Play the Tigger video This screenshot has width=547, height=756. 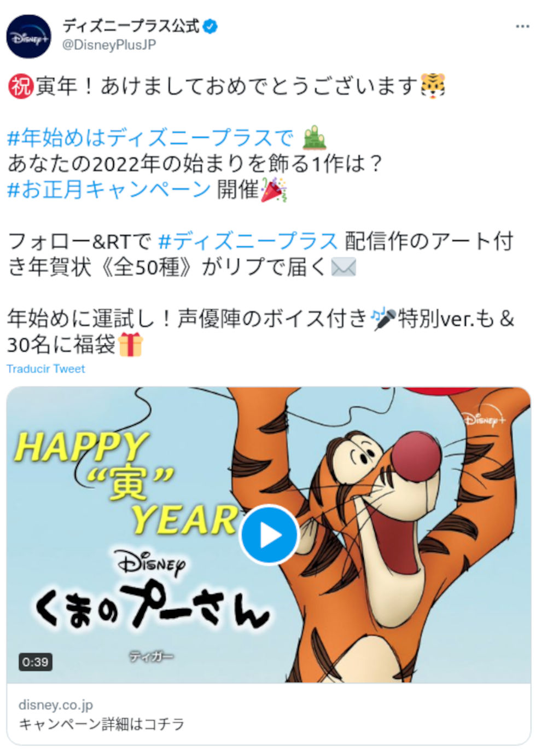[x=269, y=535]
